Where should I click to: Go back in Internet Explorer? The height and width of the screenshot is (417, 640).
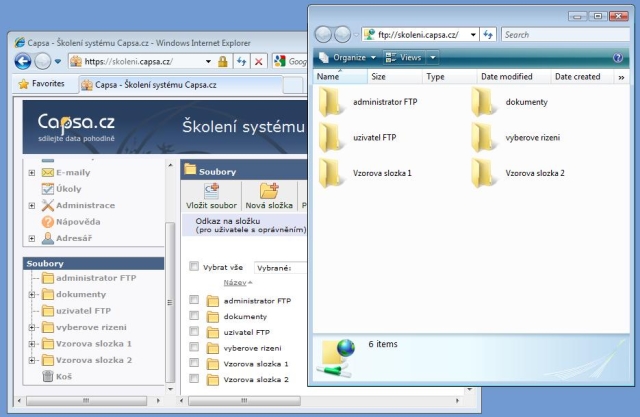(x=23, y=62)
